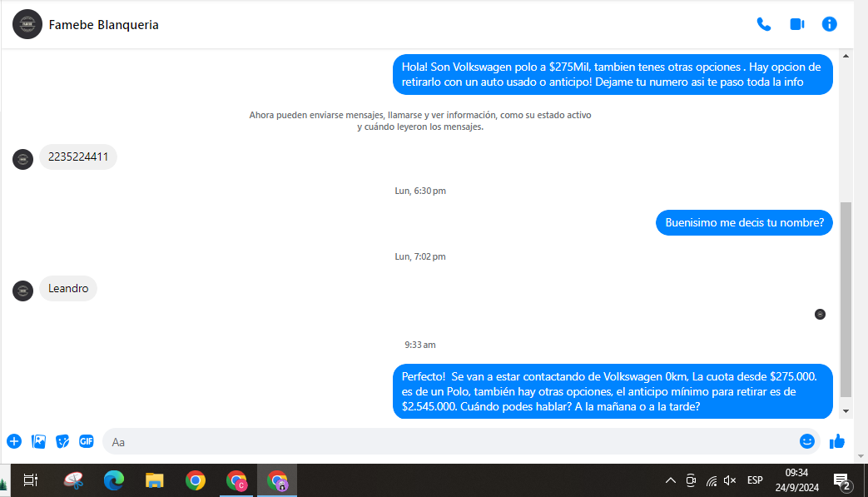Click the message input field
868x497 pixels.
point(449,441)
